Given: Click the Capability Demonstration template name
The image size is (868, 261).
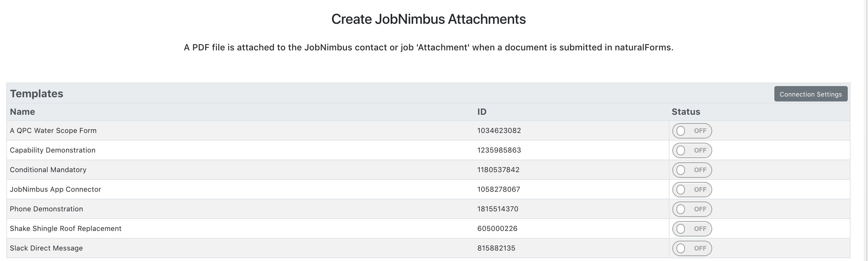Looking at the screenshot, I should tap(52, 150).
